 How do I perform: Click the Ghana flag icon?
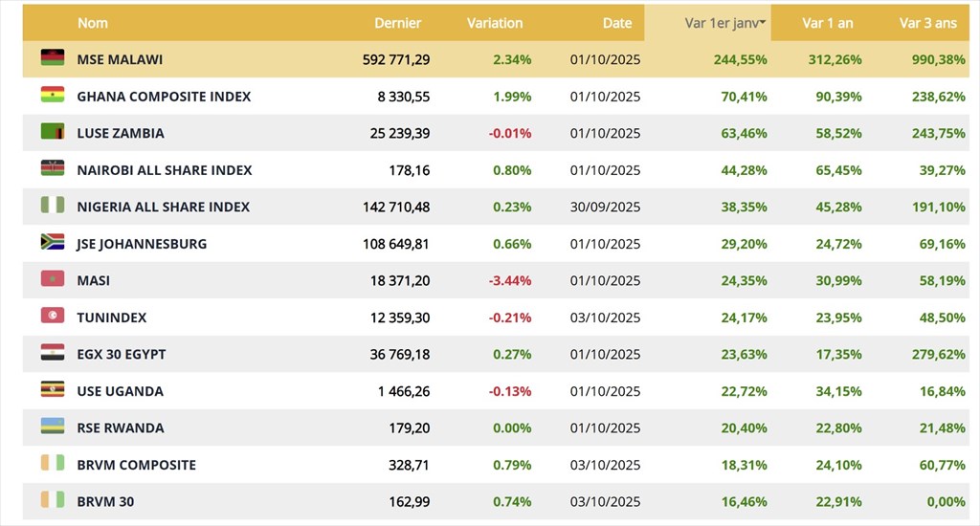pyautogui.click(x=52, y=96)
